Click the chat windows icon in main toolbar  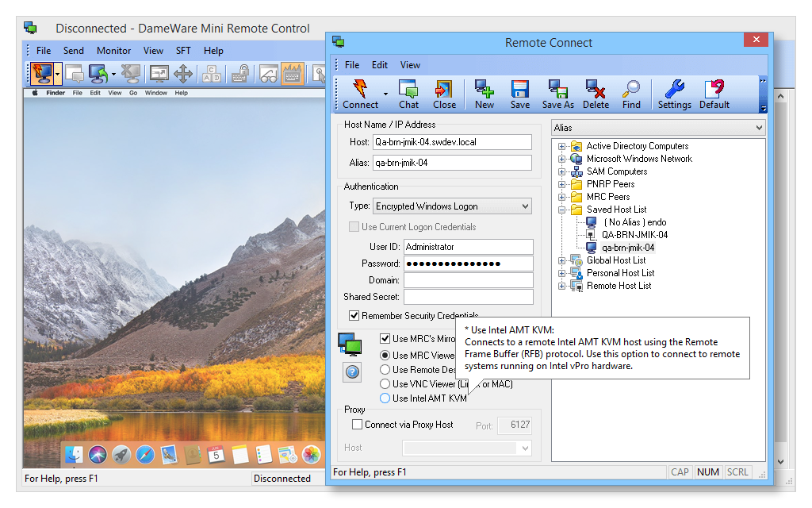pos(75,74)
